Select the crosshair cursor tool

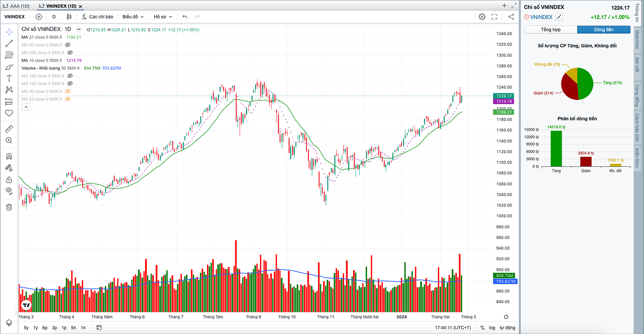9,32
